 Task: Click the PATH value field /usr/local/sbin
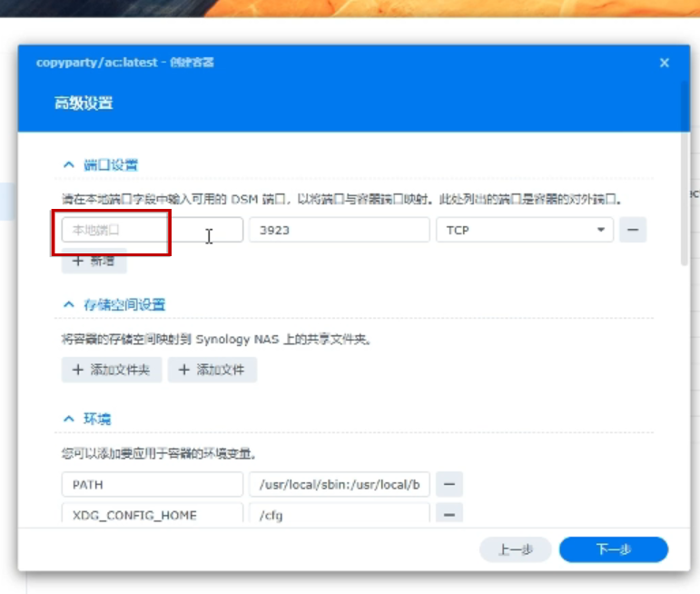[339, 485]
